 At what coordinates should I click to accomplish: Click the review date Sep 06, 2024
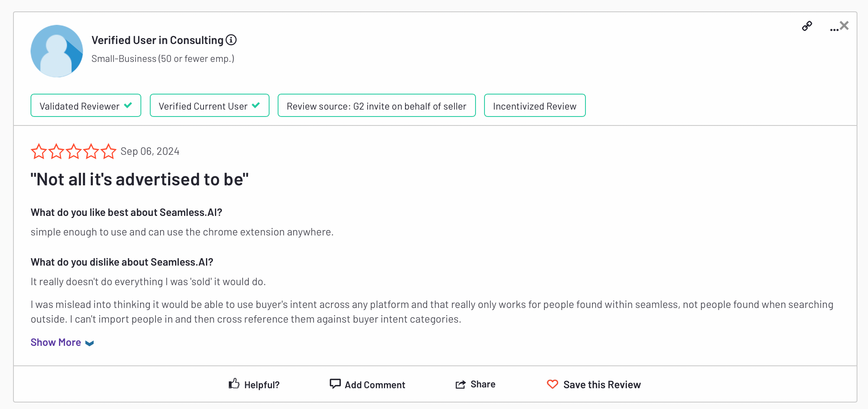tap(150, 151)
